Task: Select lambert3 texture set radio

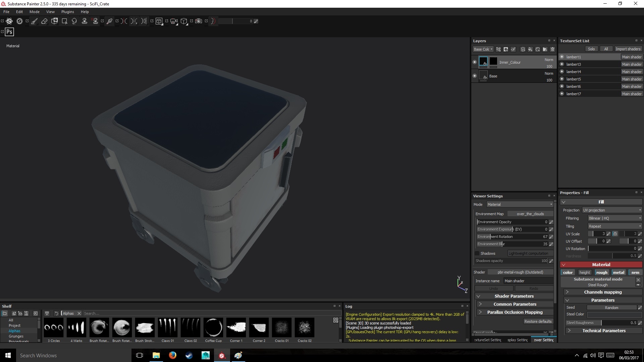Action: tap(562, 64)
